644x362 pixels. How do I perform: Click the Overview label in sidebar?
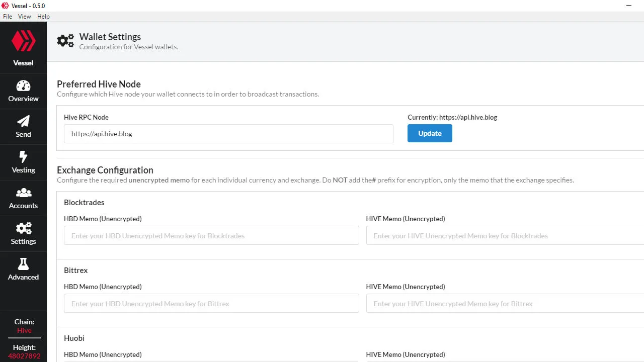(23, 99)
